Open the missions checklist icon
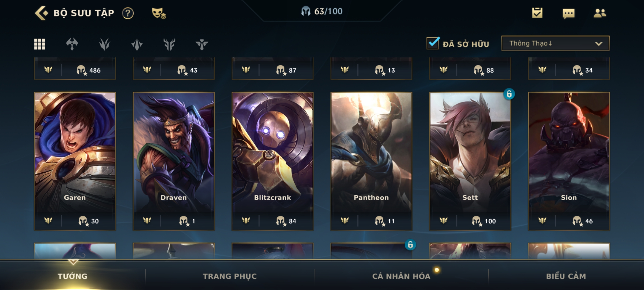Screen dimensions: 644x290 point(537,13)
